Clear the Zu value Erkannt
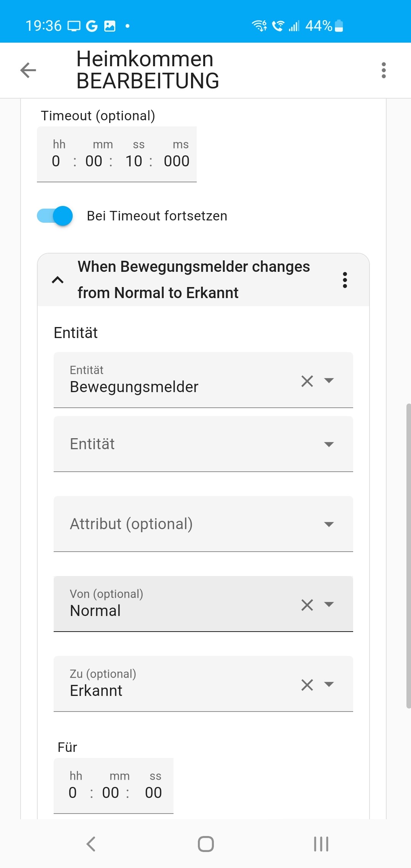411x868 pixels. pos(307,685)
